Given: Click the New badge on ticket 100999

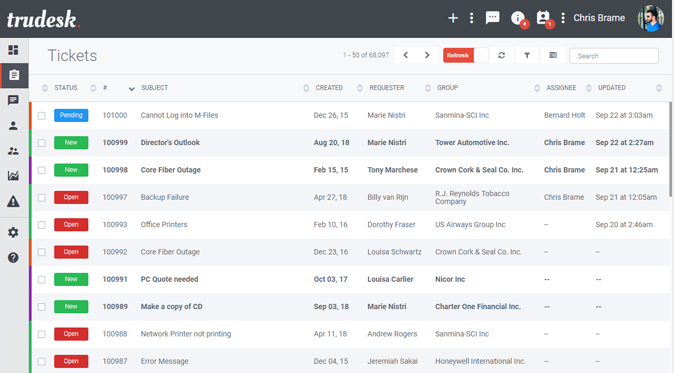Looking at the screenshot, I should tap(71, 143).
